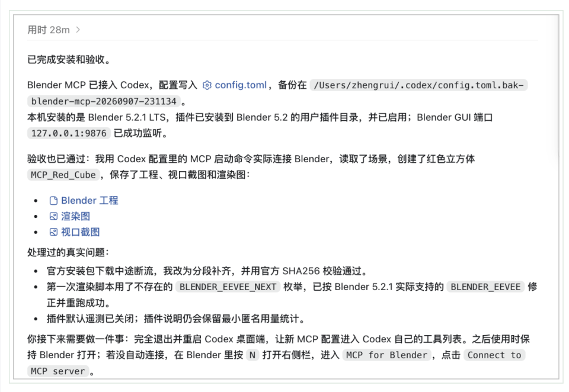This screenshot has height=392, width=569.
Task: Click the MCP_Red_Cube code label
Action: pyautogui.click(x=63, y=175)
